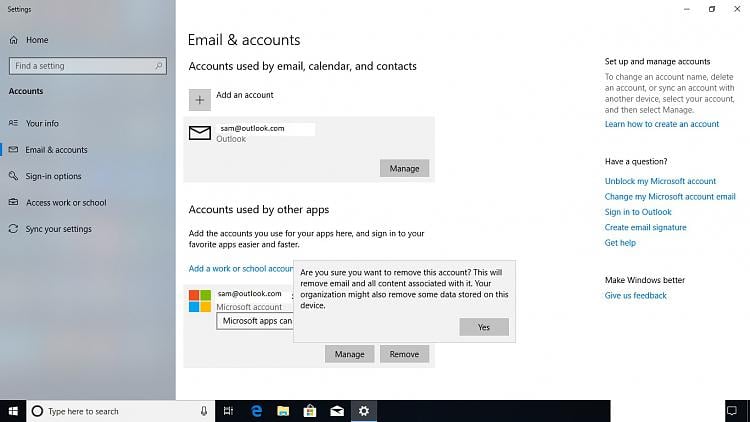Open Change my Microsoft account email link
This screenshot has height=422, width=750.
tap(670, 197)
